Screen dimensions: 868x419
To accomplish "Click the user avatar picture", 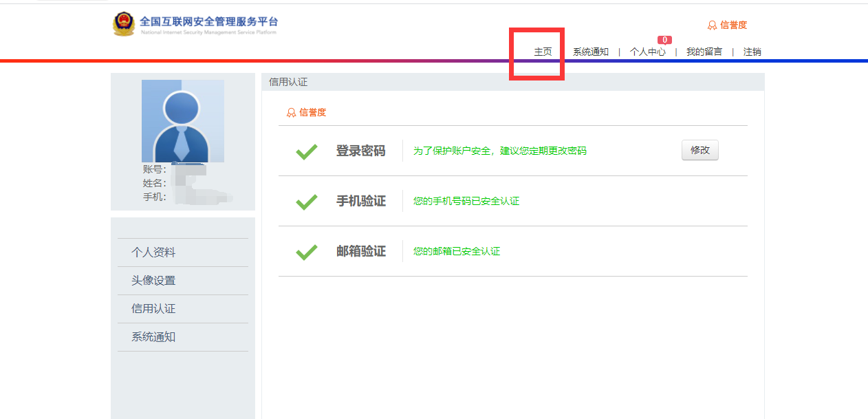I will (182, 121).
